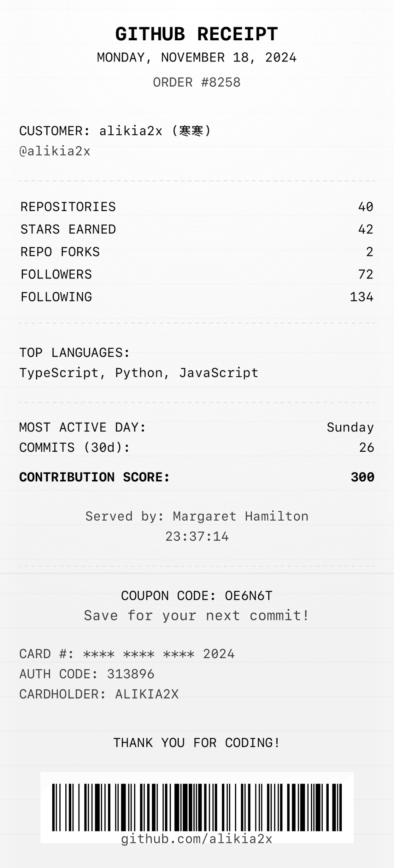The image size is (394, 868).
Task: Click the REPOSITORIES count of 40
Action: click(365, 207)
